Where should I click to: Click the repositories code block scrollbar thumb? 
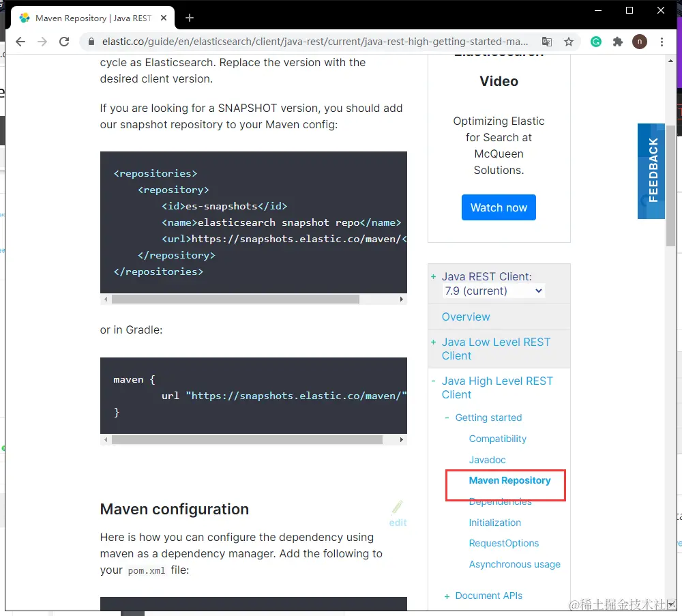coord(235,299)
